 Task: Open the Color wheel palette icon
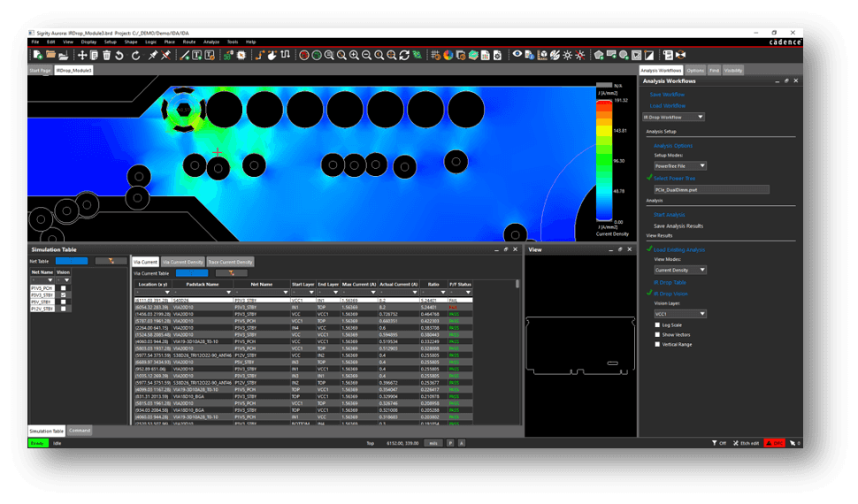click(x=448, y=56)
